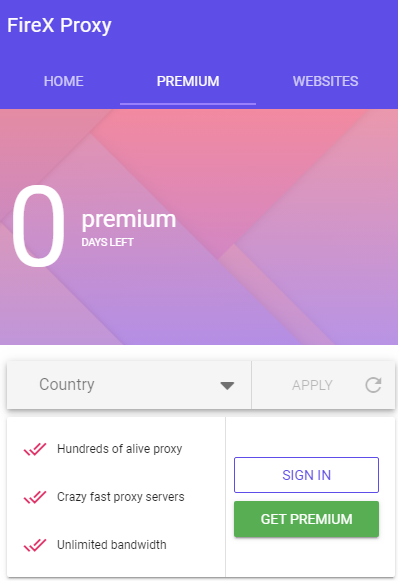Viewport: 398px width, 581px height.
Task: Select the PREMIUM tab
Action: [188, 81]
